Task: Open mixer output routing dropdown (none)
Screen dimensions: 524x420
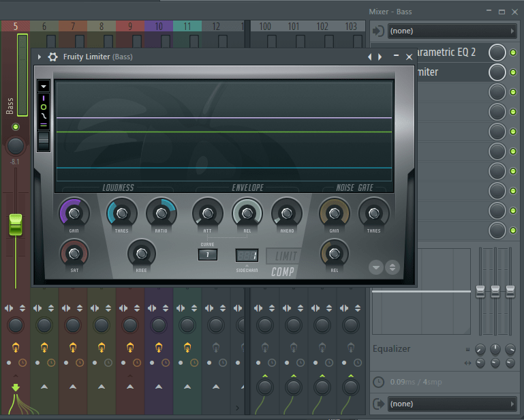Action: [x=452, y=404]
